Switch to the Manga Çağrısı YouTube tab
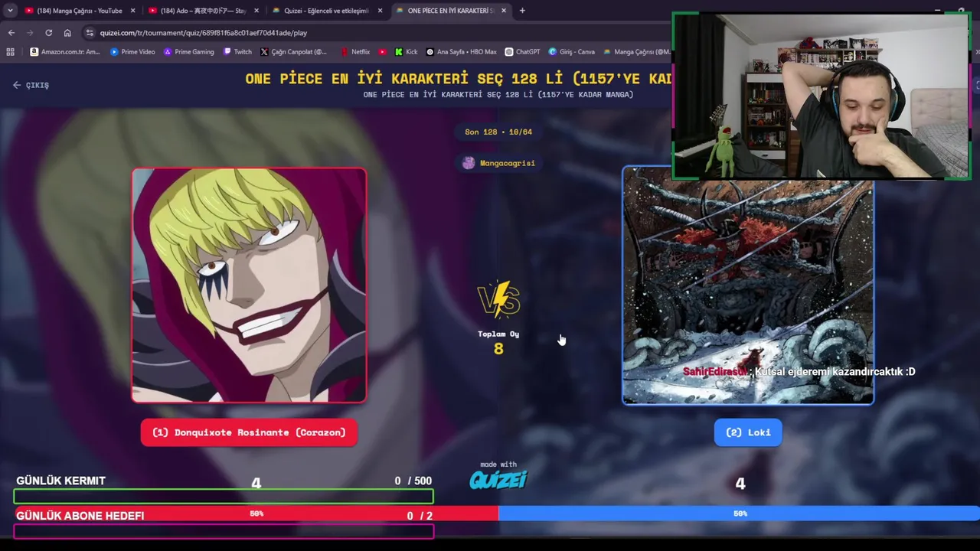Viewport: 980px width, 551px height. point(80,11)
